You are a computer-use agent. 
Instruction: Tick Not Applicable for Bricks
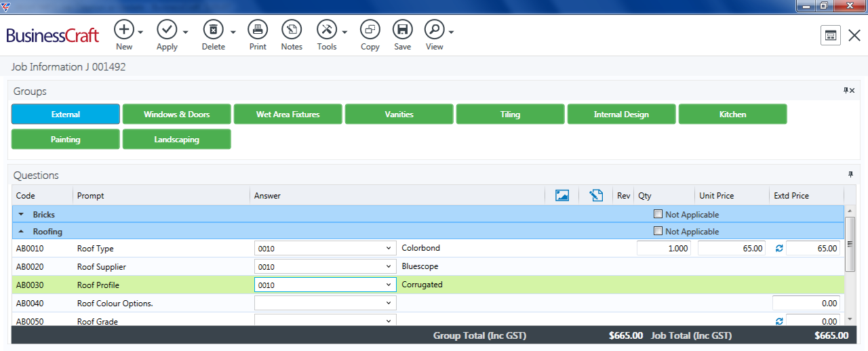[658, 214]
